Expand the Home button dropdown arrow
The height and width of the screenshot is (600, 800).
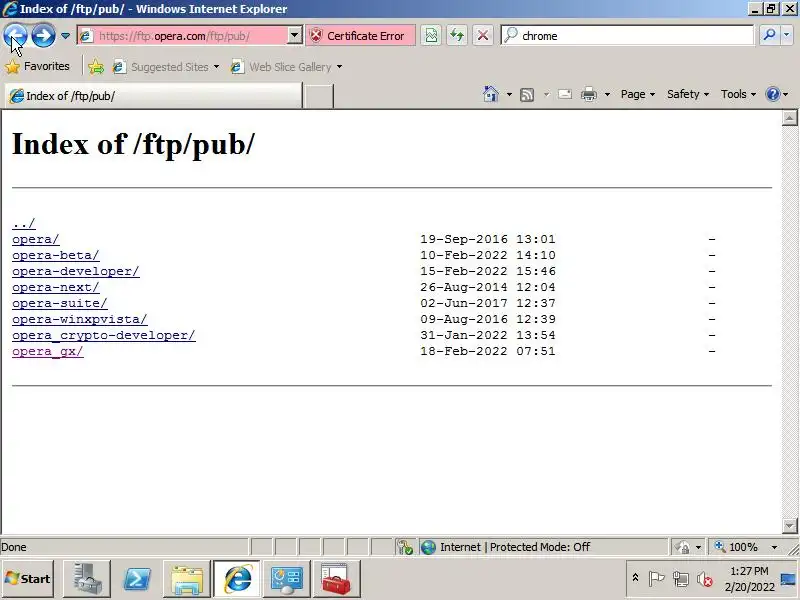[509, 94]
